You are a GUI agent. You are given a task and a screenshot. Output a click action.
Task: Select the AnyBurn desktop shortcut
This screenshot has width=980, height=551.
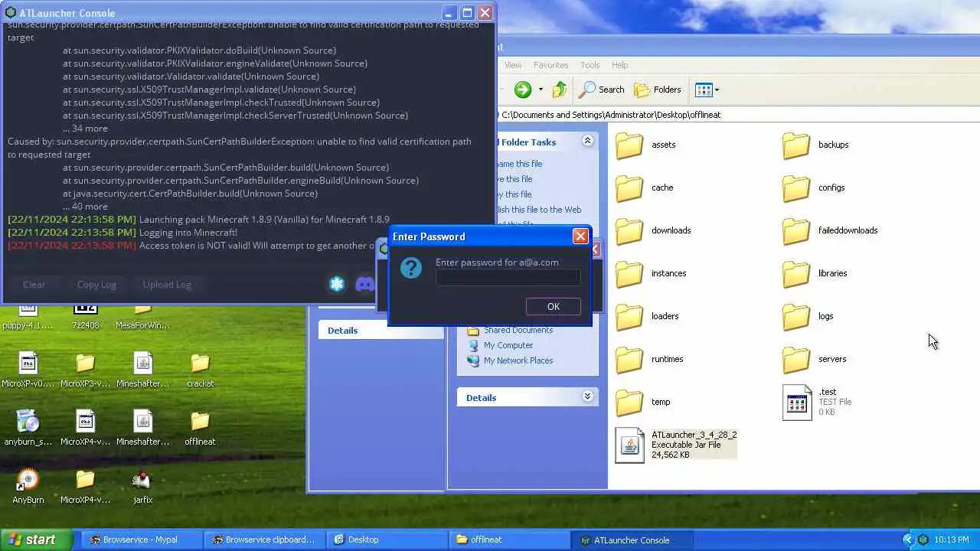tap(28, 486)
